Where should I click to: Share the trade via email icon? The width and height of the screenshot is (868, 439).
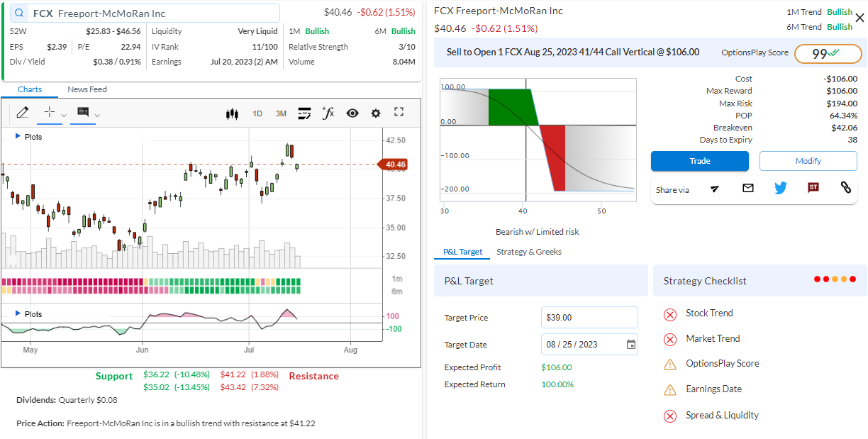point(748,188)
